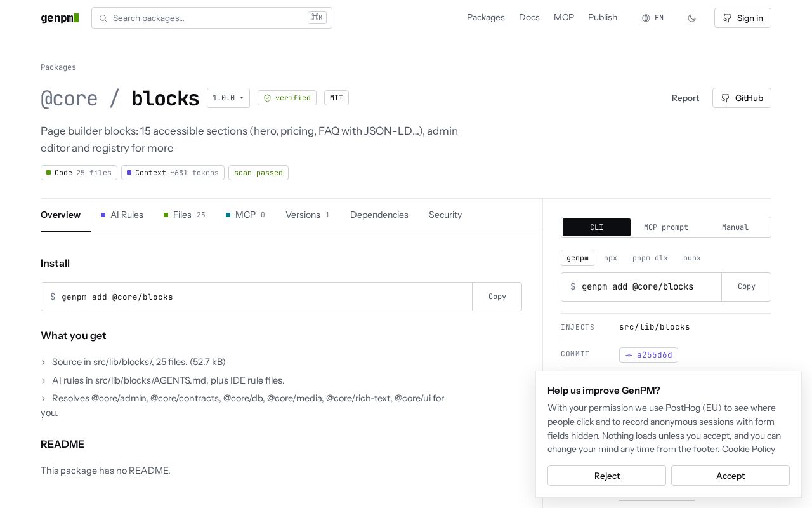Image resolution: width=812 pixels, height=508 pixels.
Task: Click the globe language icon
Action: tap(646, 18)
